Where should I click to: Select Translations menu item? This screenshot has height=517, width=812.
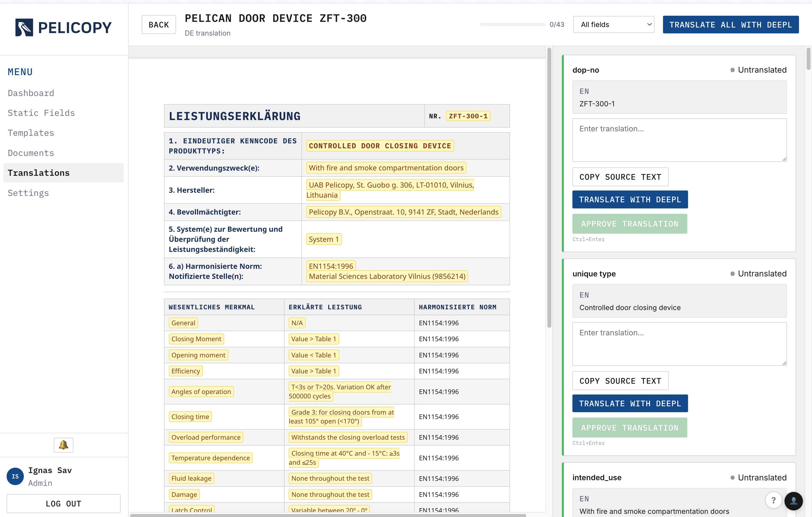point(63,173)
